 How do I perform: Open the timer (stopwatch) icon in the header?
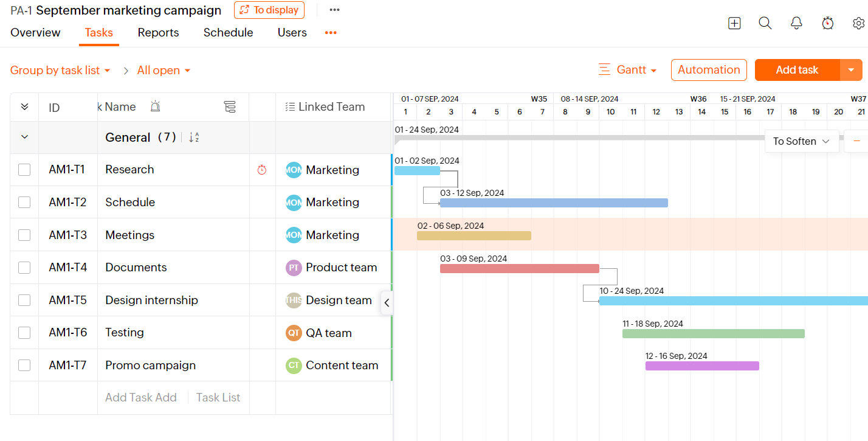(x=828, y=23)
